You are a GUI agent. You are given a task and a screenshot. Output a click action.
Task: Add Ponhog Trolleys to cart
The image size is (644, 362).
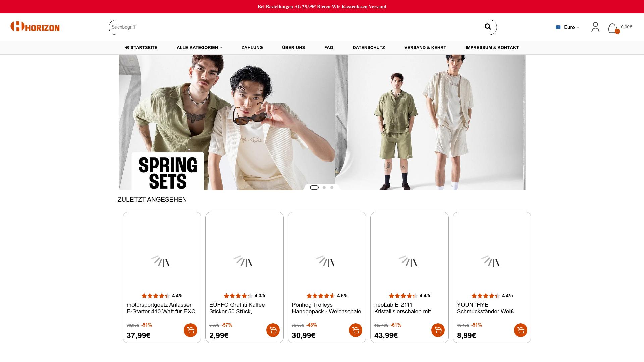tap(356, 330)
